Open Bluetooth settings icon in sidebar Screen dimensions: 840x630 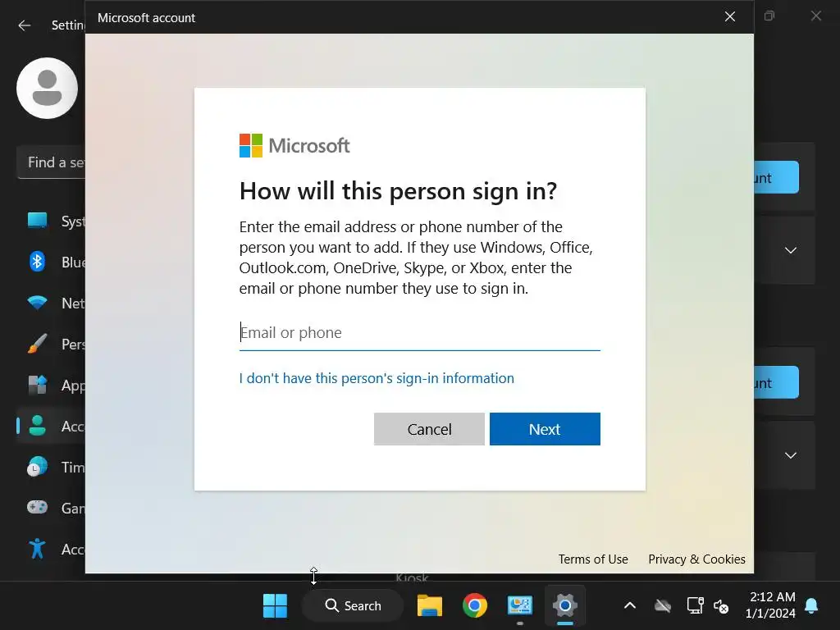pyautogui.click(x=37, y=262)
